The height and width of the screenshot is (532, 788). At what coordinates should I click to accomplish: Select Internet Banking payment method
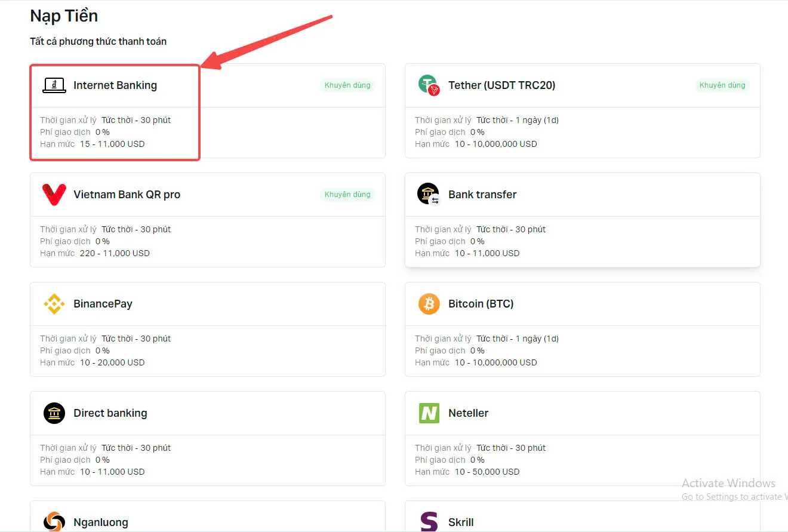[x=208, y=111]
